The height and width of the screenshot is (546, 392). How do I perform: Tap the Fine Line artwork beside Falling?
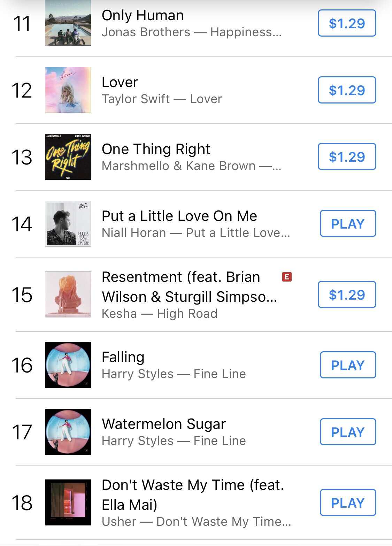click(x=68, y=365)
